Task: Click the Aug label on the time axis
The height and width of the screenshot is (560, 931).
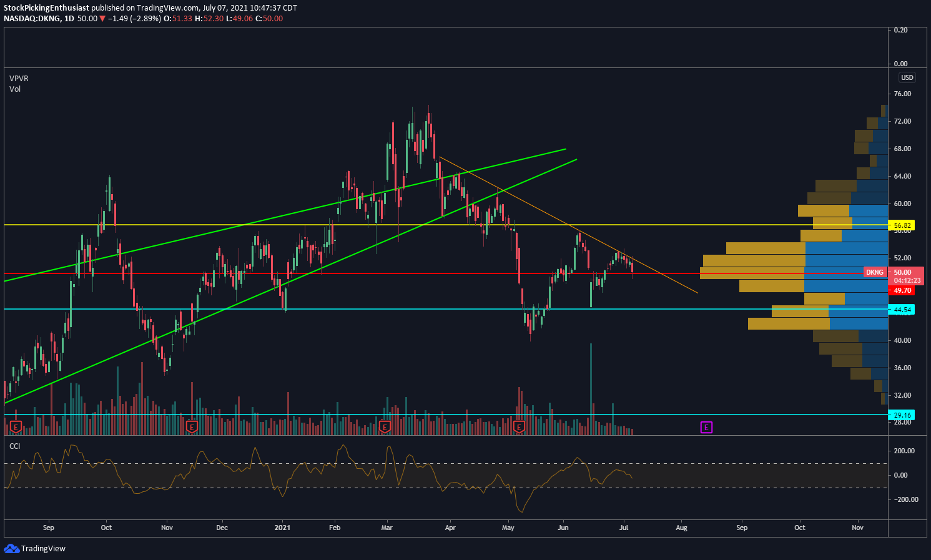Action: 681,528
